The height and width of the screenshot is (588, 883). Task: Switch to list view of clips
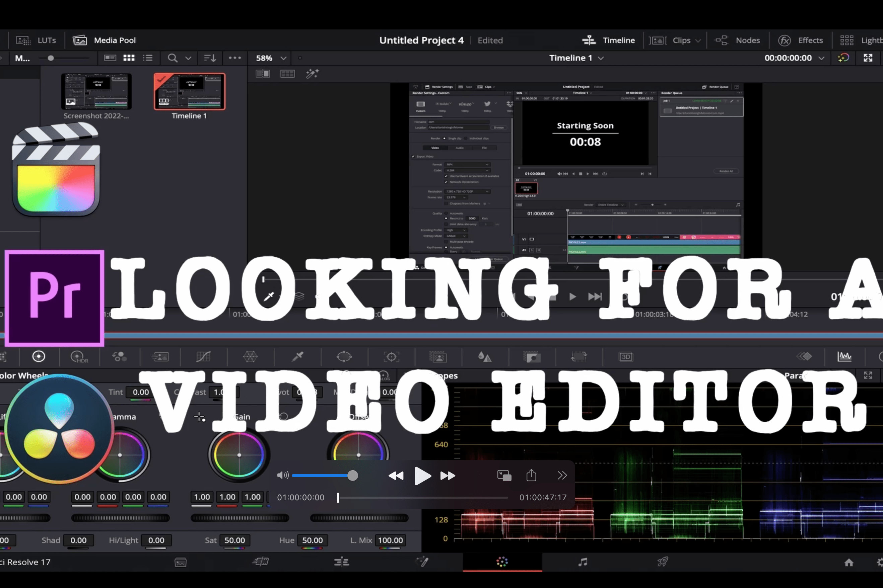(x=148, y=58)
